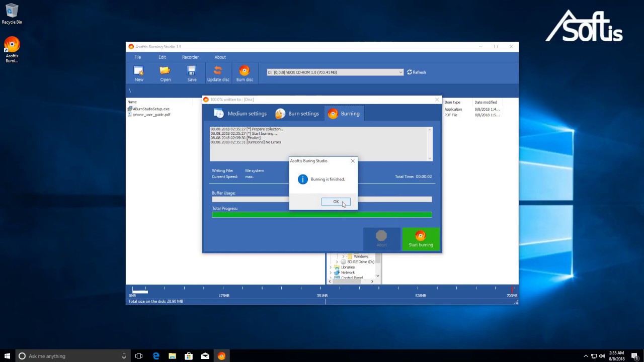The width and height of the screenshot is (644, 362).
Task: Close the burning progress window
Action: click(437, 100)
